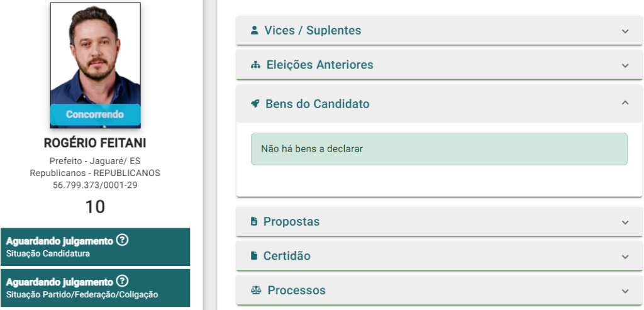Collapse Bens do Candidato with up chevron

625,103
